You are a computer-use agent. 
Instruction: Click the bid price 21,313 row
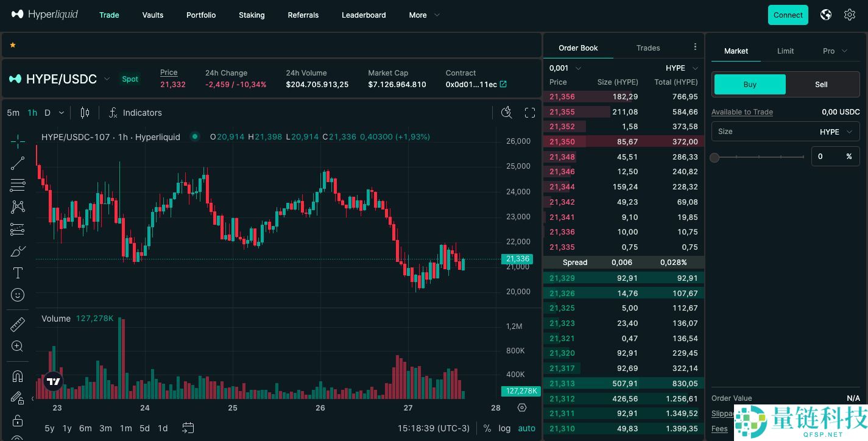click(x=623, y=384)
